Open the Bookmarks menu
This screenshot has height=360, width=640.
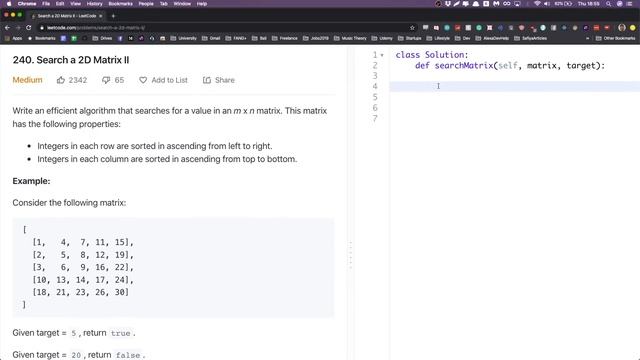[120, 4]
